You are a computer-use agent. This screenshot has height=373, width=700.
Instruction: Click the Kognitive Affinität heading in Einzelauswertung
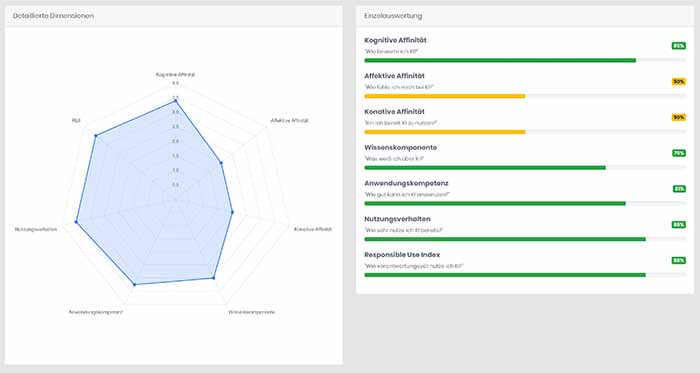click(x=395, y=40)
